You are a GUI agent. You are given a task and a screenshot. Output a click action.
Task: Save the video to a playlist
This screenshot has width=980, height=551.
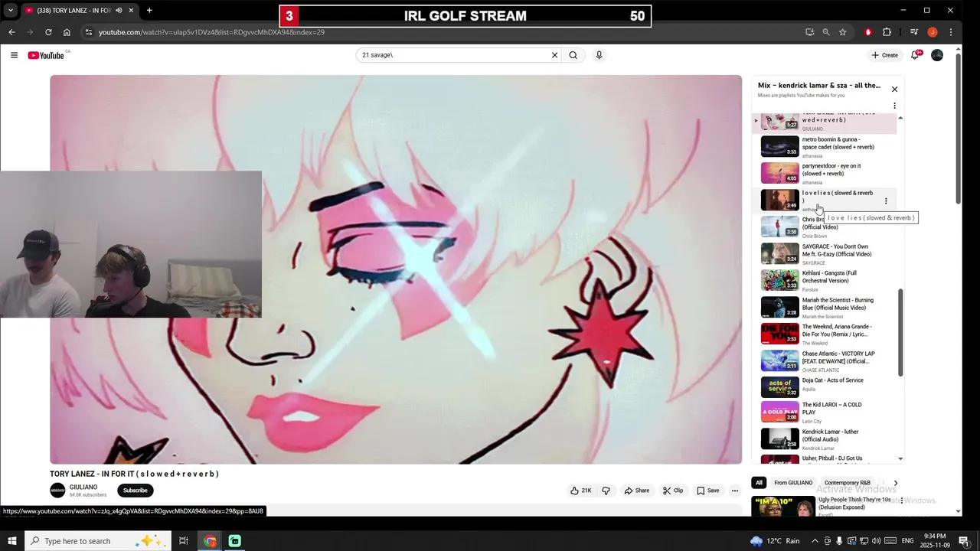707,491
